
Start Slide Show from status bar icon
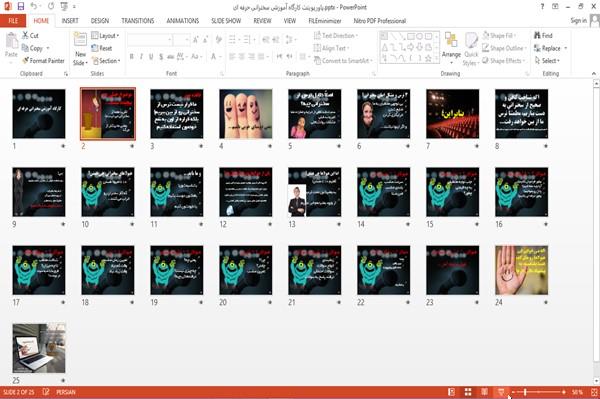[501, 392]
